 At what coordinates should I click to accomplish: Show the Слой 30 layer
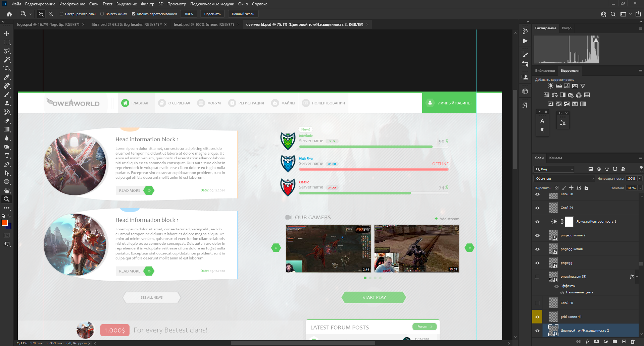coord(537,303)
